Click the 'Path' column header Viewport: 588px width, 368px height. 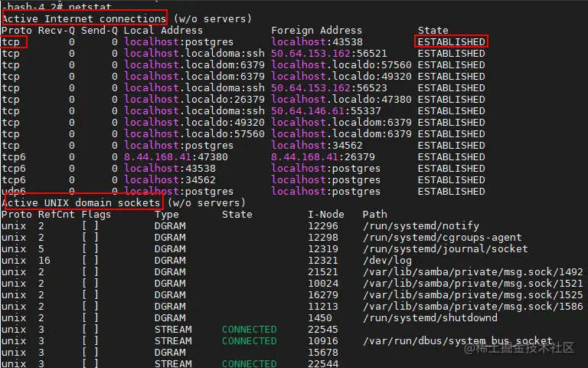(374, 215)
